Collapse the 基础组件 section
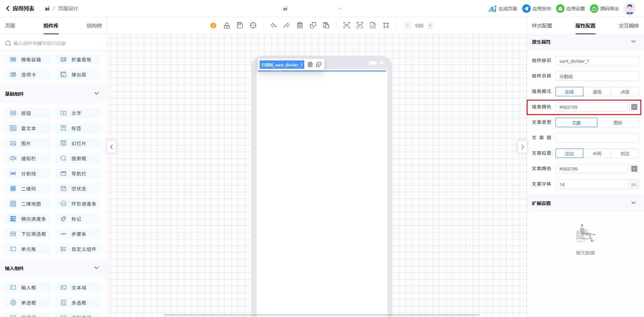Image resolution: width=644 pixels, height=317 pixels. tap(97, 94)
